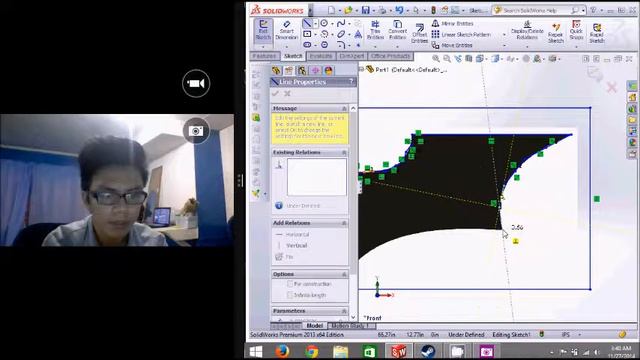Select the Corner Rectangle tool
The height and width of the screenshot is (360, 640).
pos(307,34)
